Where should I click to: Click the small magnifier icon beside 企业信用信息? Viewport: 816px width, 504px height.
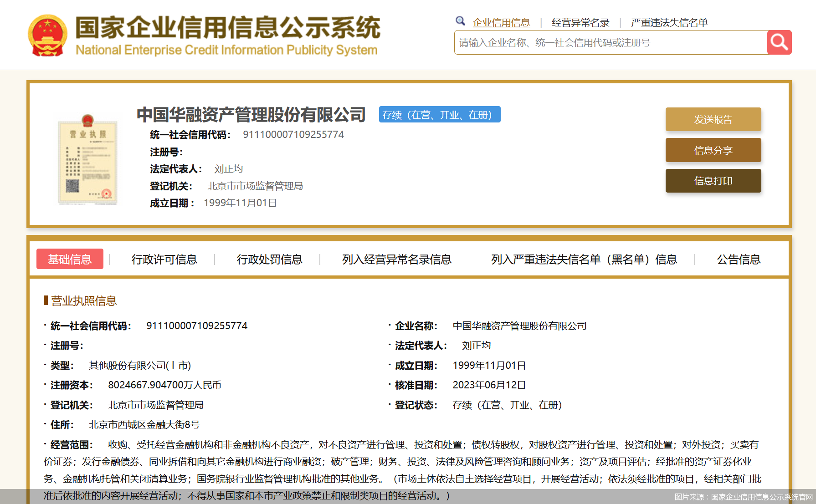(x=460, y=21)
